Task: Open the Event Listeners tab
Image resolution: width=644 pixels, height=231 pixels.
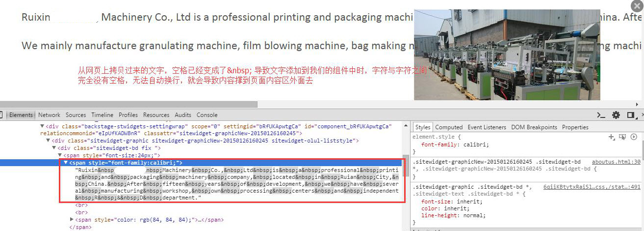Action: (x=488, y=127)
